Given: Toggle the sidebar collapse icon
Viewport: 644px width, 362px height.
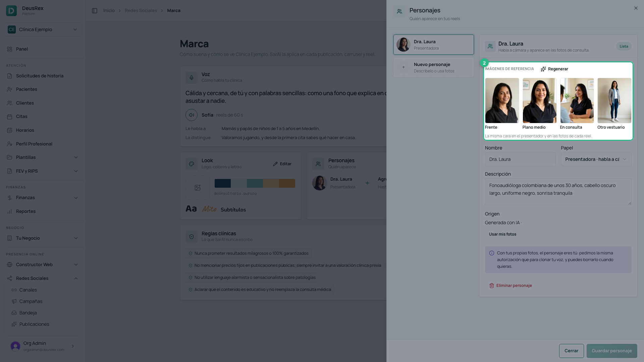Looking at the screenshot, I should tap(95, 11).
